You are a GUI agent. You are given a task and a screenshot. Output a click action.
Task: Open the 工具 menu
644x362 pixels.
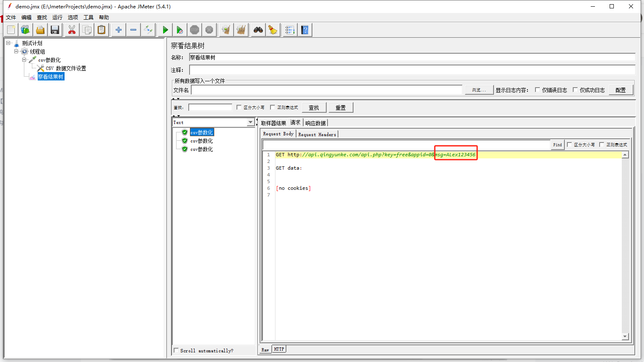tap(88, 17)
